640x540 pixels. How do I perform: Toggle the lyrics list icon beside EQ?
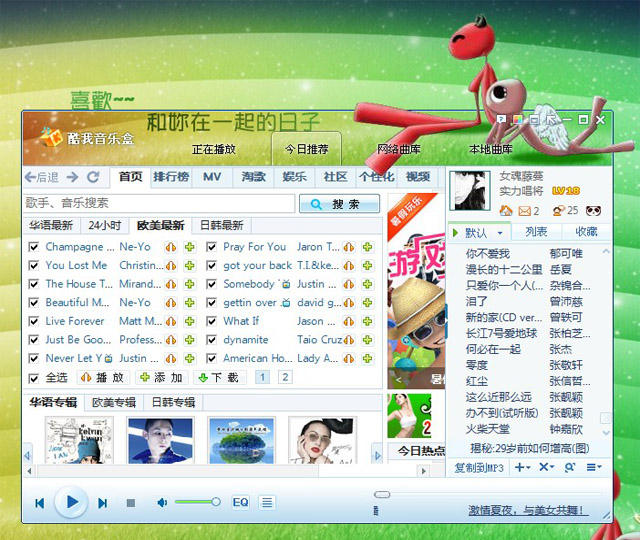[267, 502]
